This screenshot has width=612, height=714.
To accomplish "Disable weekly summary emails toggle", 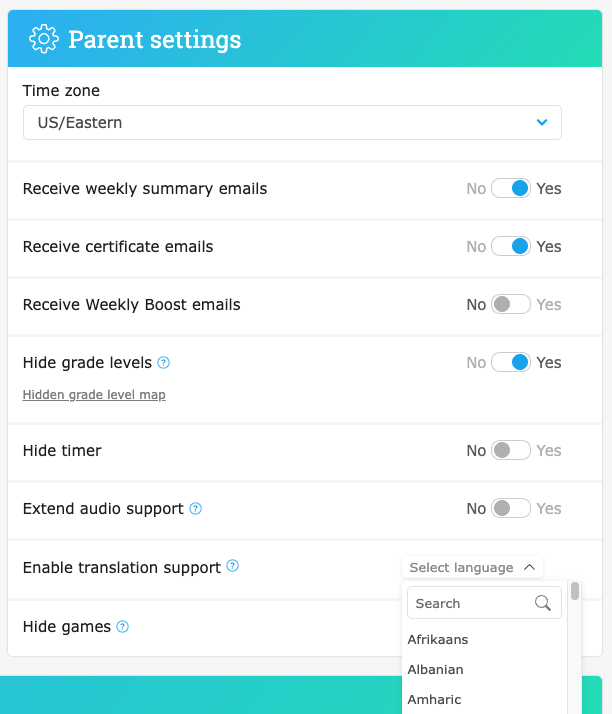I will [x=510, y=188].
